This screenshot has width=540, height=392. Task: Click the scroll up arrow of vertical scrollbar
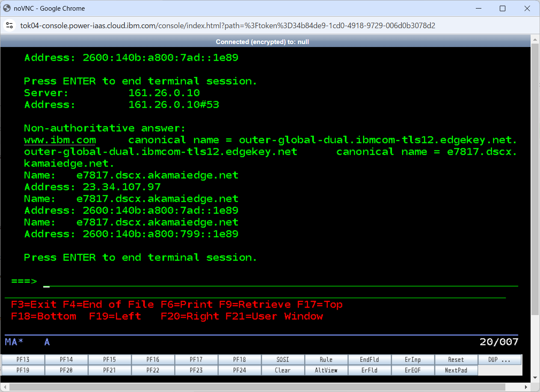pos(535,39)
